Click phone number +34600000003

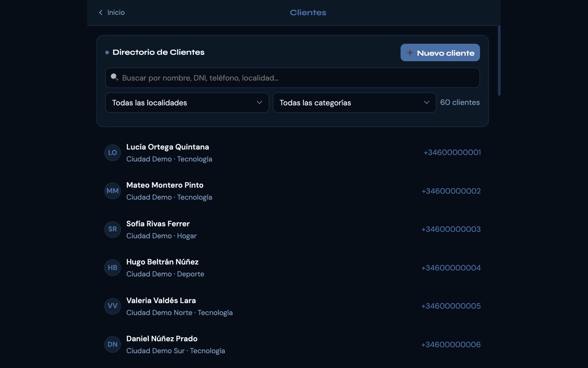click(451, 229)
